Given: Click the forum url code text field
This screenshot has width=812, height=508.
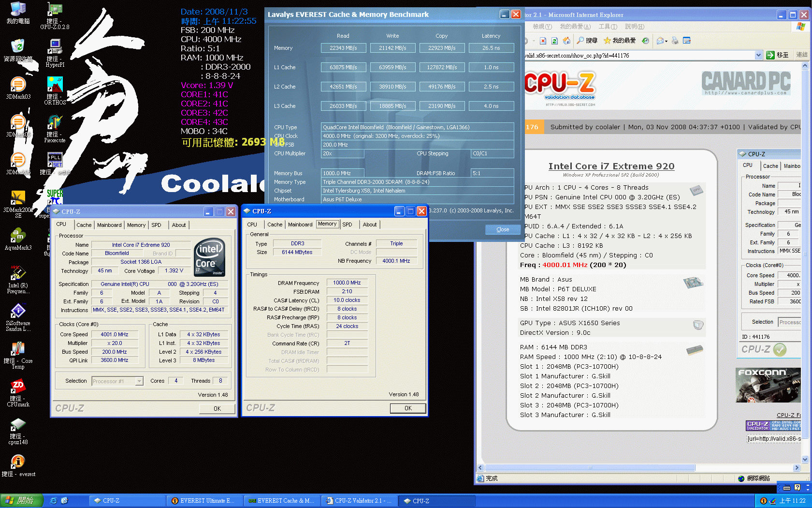Looking at the screenshot, I should pos(774,439).
